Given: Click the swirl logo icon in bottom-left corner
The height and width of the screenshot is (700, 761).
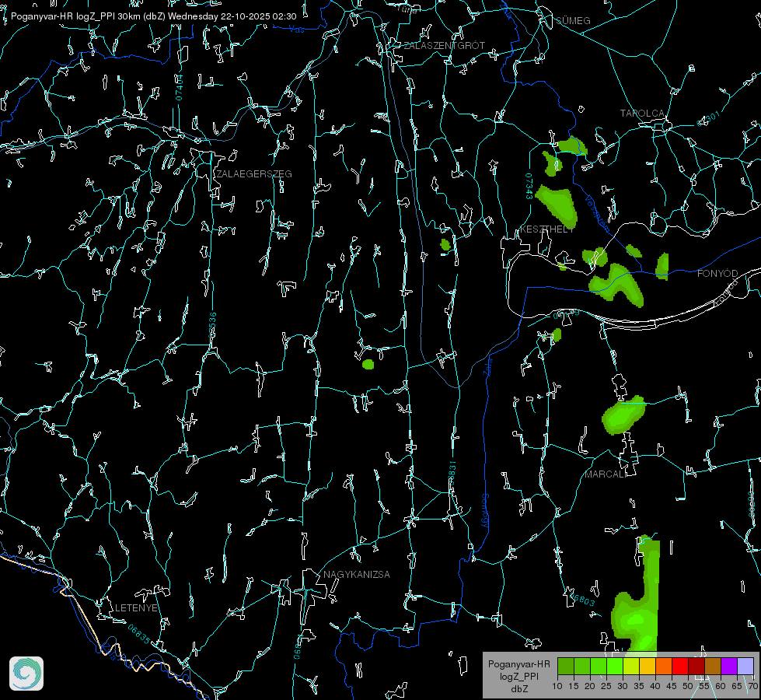Looking at the screenshot, I should tap(26, 674).
